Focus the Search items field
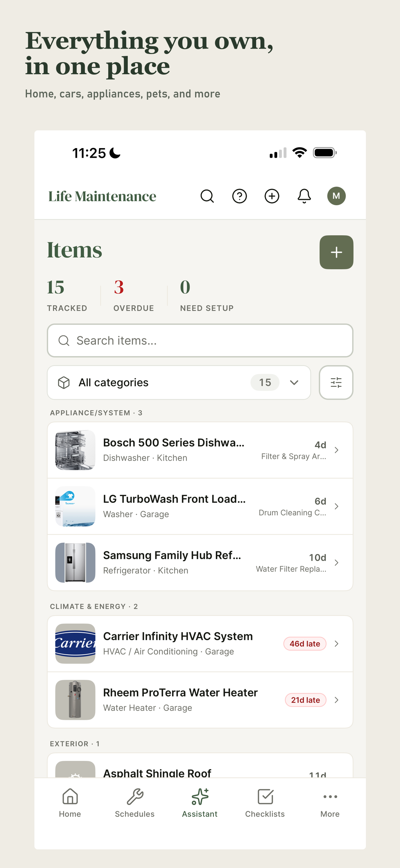 coord(200,341)
